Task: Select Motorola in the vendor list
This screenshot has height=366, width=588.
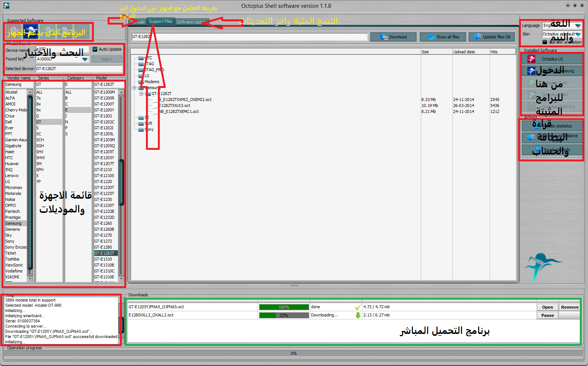Action: [x=13, y=193]
